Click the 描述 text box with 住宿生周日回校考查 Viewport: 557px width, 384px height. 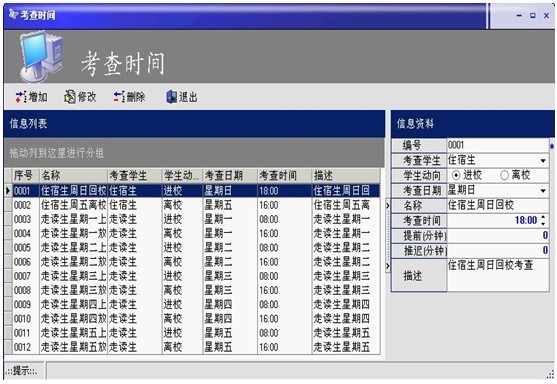(498, 275)
